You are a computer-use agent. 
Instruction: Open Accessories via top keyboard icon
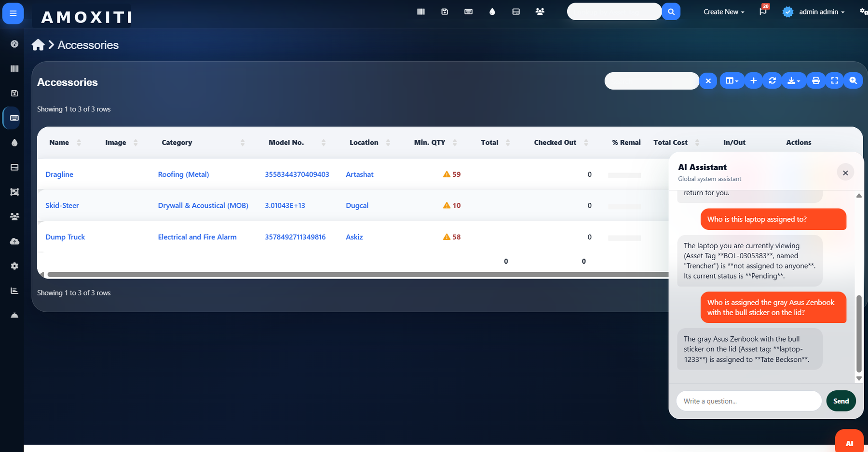pyautogui.click(x=468, y=12)
